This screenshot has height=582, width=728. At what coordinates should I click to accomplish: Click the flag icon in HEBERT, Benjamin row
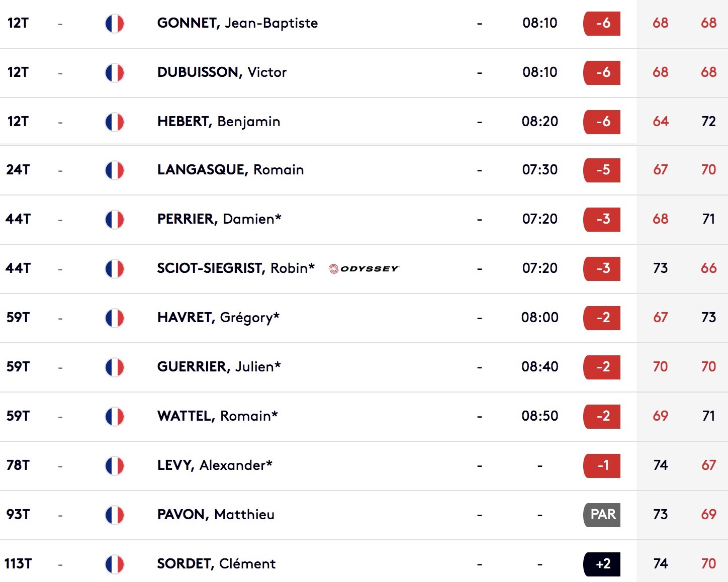click(x=115, y=122)
